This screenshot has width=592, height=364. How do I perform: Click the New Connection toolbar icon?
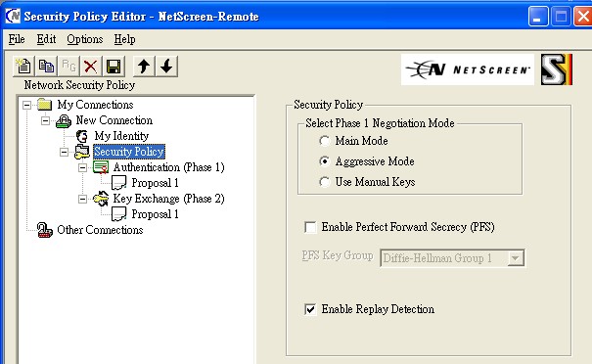point(23,67)
